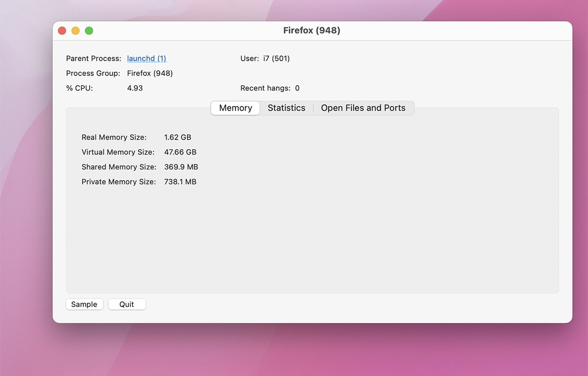Click the Real Memory Size label
The height and width of the screenshot is (376, 588).
coord(114,137)
